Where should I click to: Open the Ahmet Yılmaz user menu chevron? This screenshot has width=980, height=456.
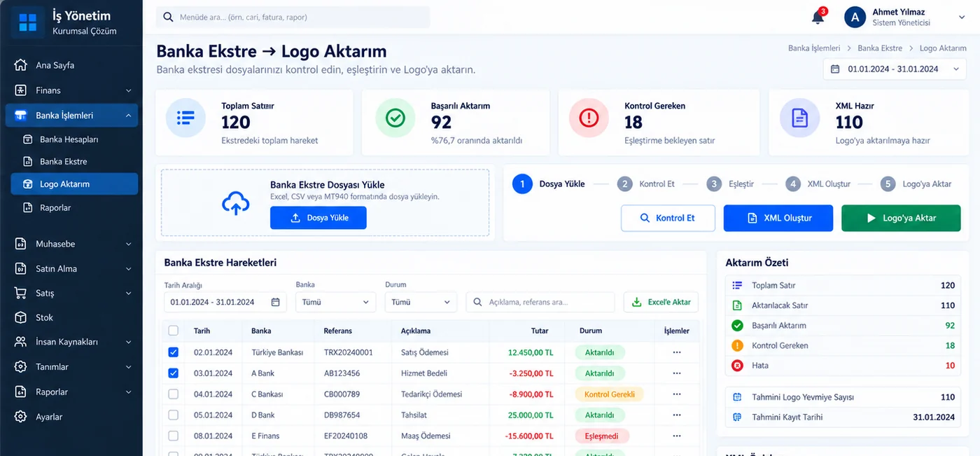[x=962, y=18]
